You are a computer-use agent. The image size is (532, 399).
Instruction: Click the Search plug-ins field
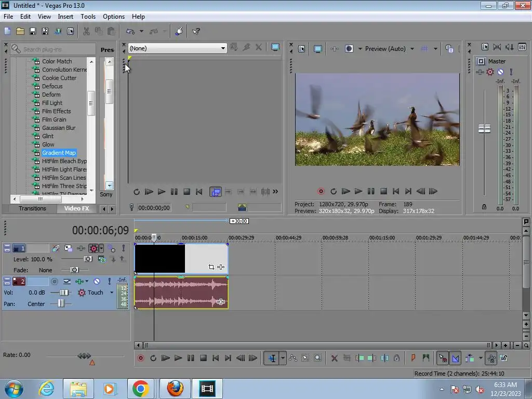[52, 49]
